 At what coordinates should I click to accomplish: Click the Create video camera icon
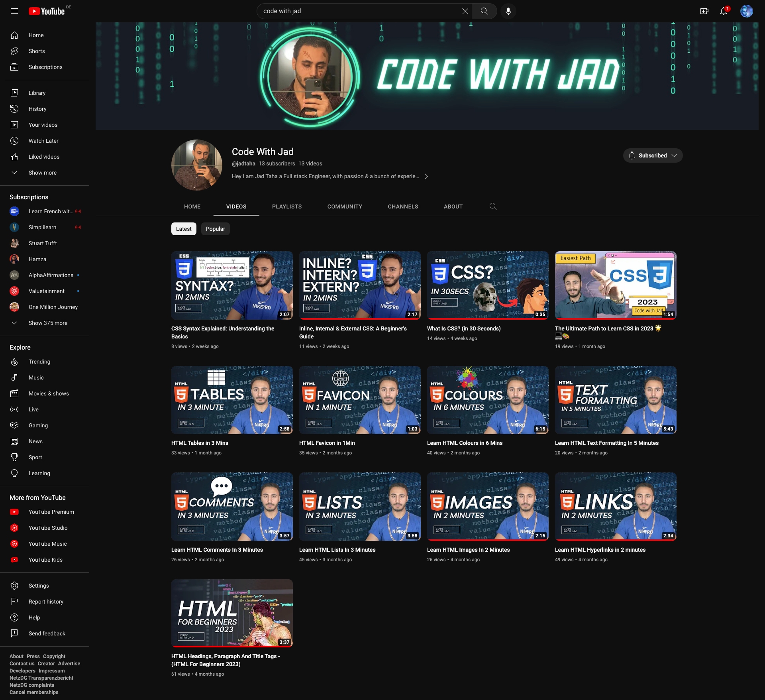pyautogui.click(x=704, y=11)
